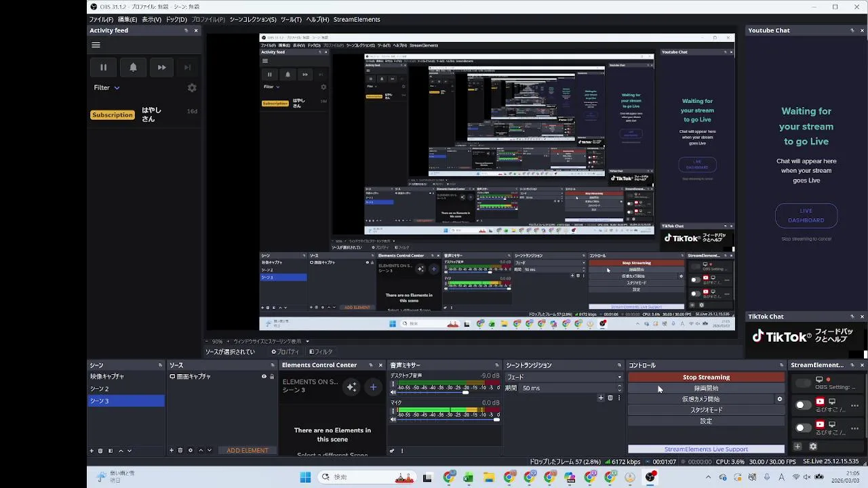Open advanced audio properties icon in mixer
The image size is (868, 488).
click(x=392, y=451)
